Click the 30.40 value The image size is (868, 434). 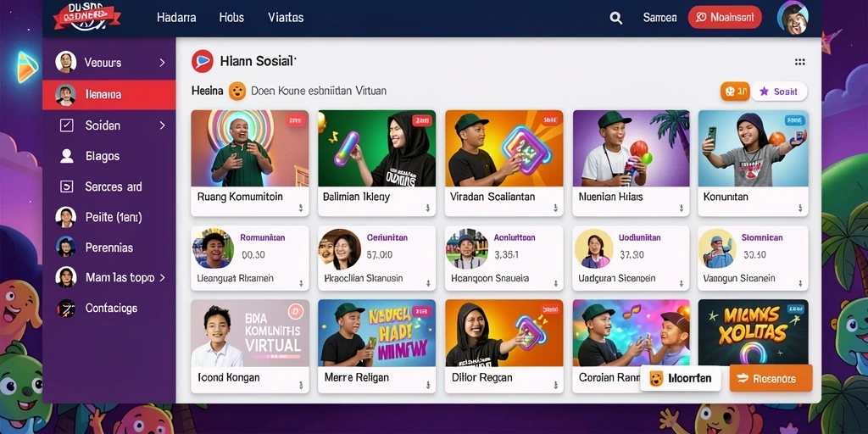[755, 255]
